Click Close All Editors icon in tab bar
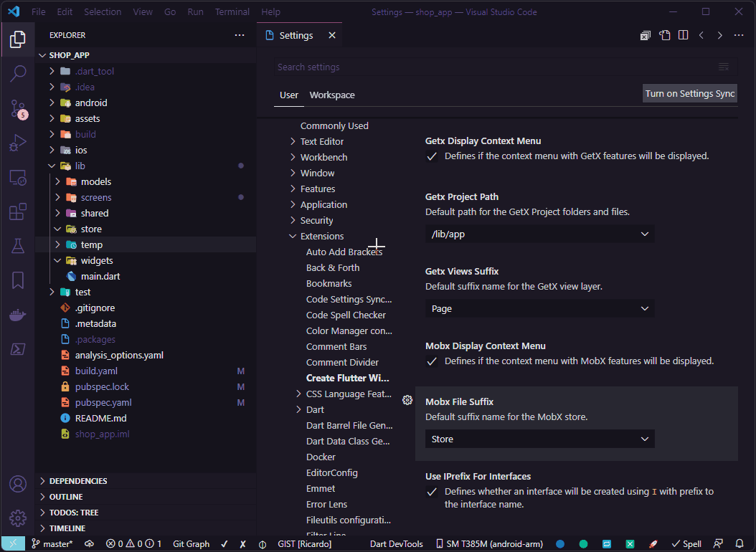This screenshot has height=552, width=756. pos(645,36)
